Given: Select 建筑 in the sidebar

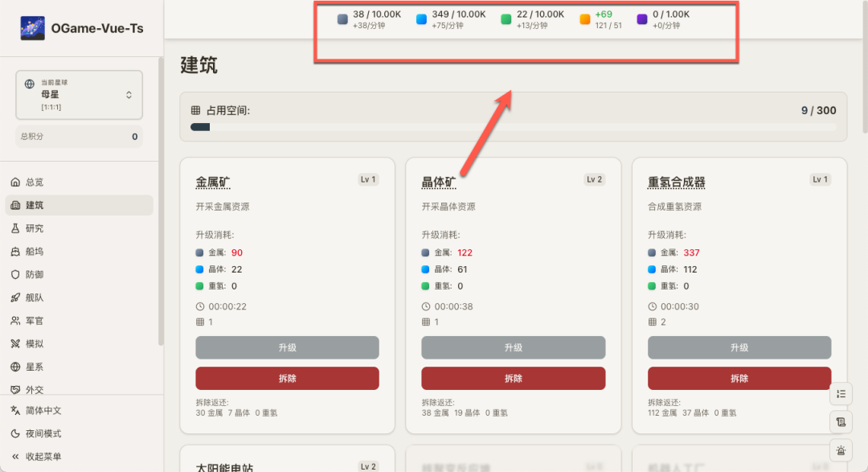Looking at the screenshot, I should point(79,205).
